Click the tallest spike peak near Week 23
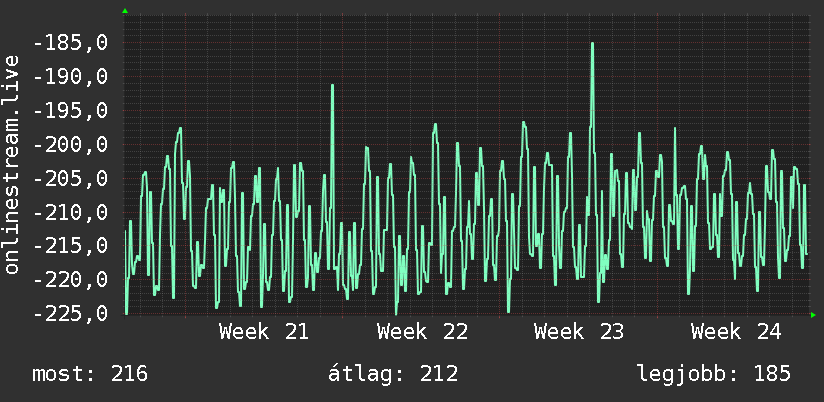The width and height of the screenshot is (824, 402). 592,44
